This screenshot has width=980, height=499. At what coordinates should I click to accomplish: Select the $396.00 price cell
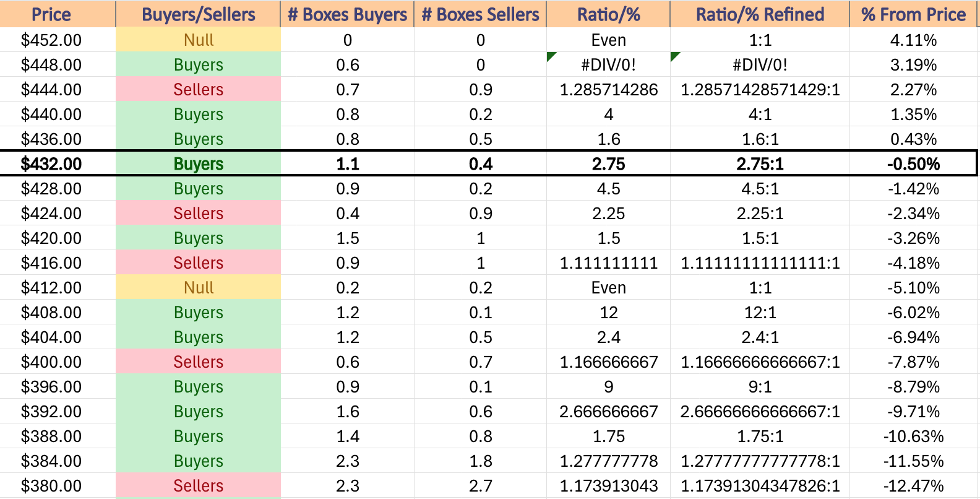point(58,386)
